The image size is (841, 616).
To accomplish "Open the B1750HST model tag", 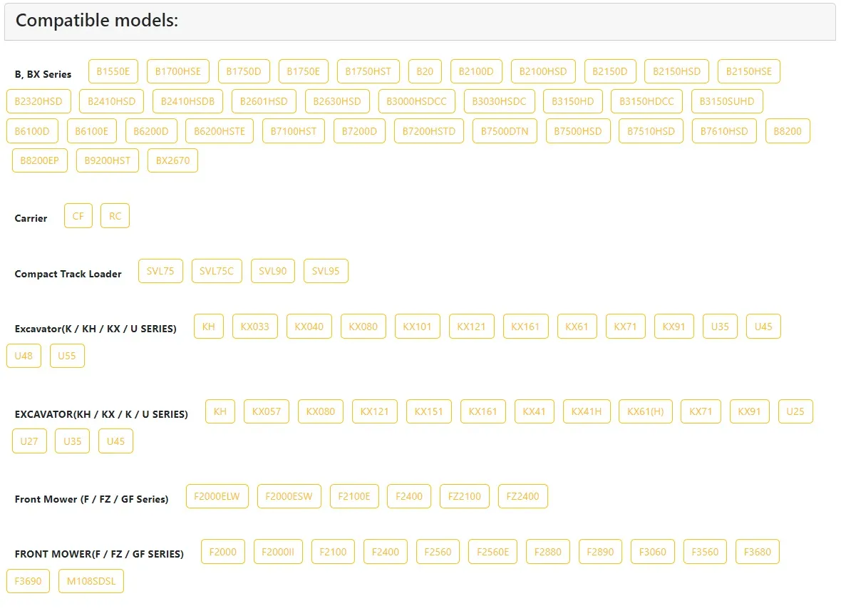I will click(368, 71).
